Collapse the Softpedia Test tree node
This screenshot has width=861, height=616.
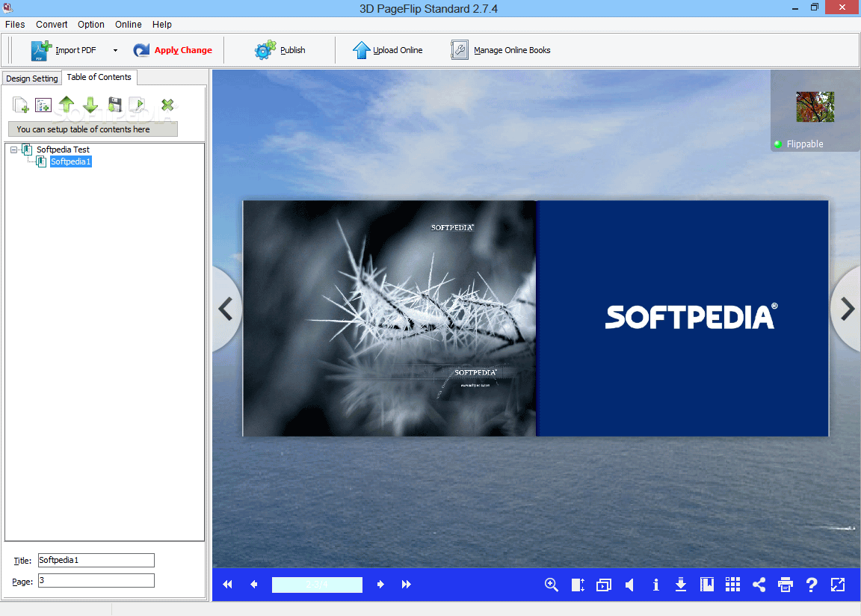click(13, 150)
